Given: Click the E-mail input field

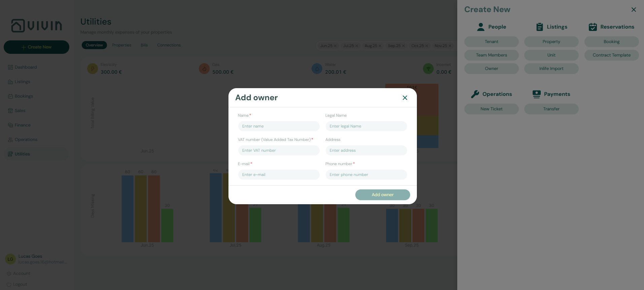Looking at the screenshot, I should coord(279,175).
